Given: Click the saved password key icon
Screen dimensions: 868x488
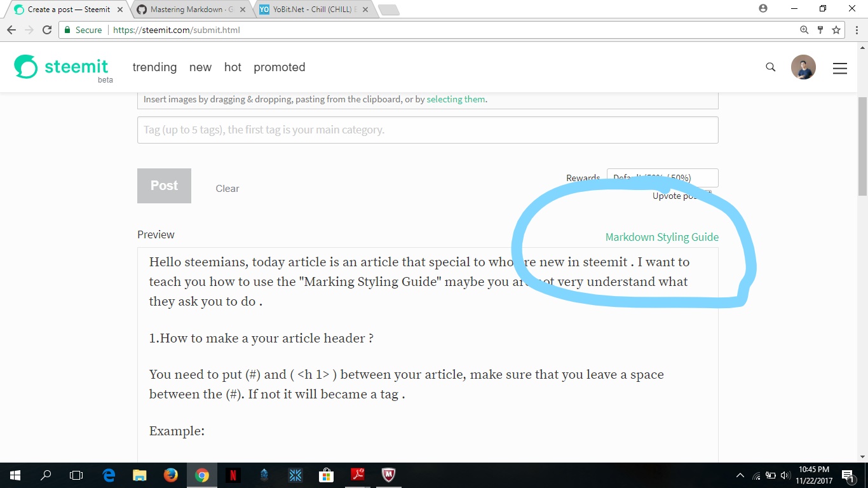Looking at the screenshot, I should (x=820, y=30).
